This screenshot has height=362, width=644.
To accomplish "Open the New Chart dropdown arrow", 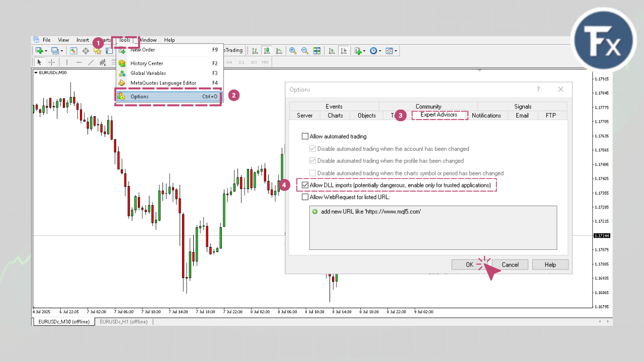I will click(x=46, y=51).
